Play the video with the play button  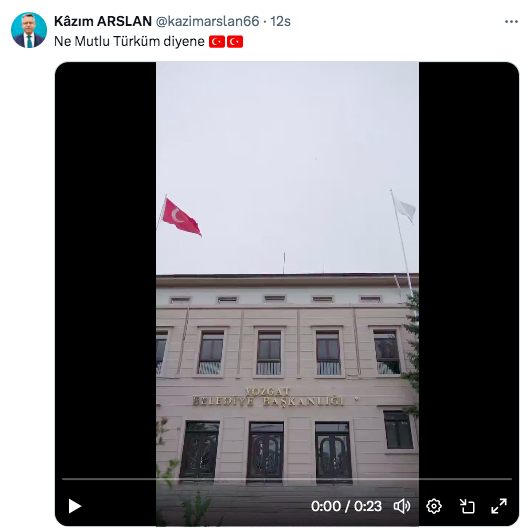point(75,506)
